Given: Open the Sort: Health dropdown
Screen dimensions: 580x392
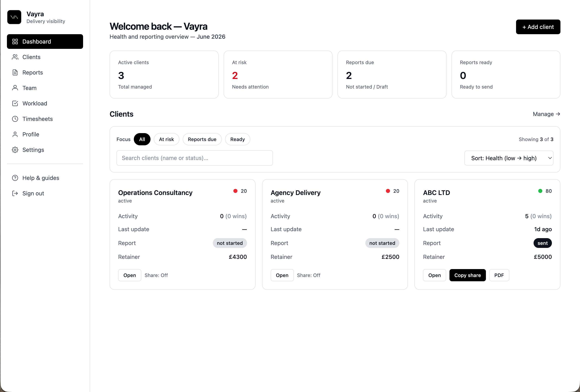Looking at the screenshot, I should coord(509,158).
